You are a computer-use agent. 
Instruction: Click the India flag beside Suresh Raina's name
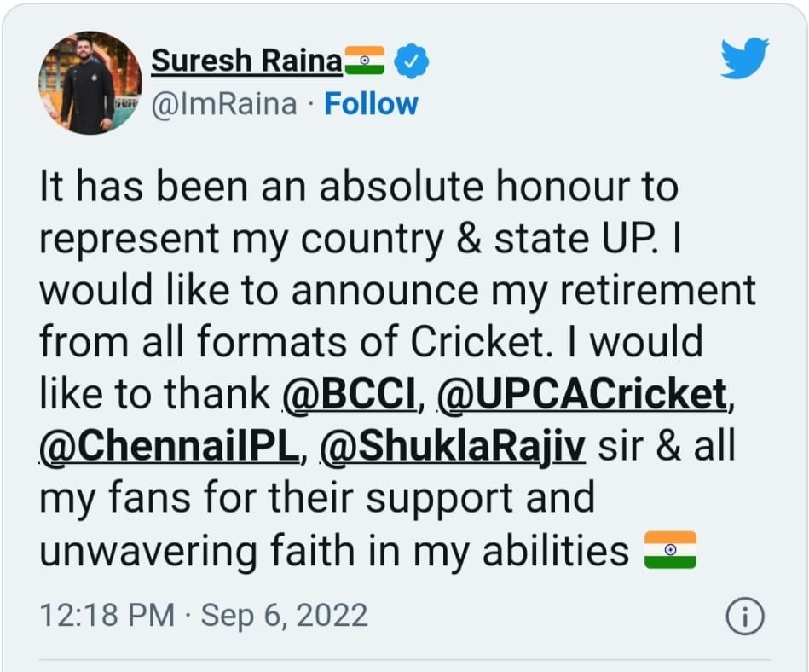365,61
